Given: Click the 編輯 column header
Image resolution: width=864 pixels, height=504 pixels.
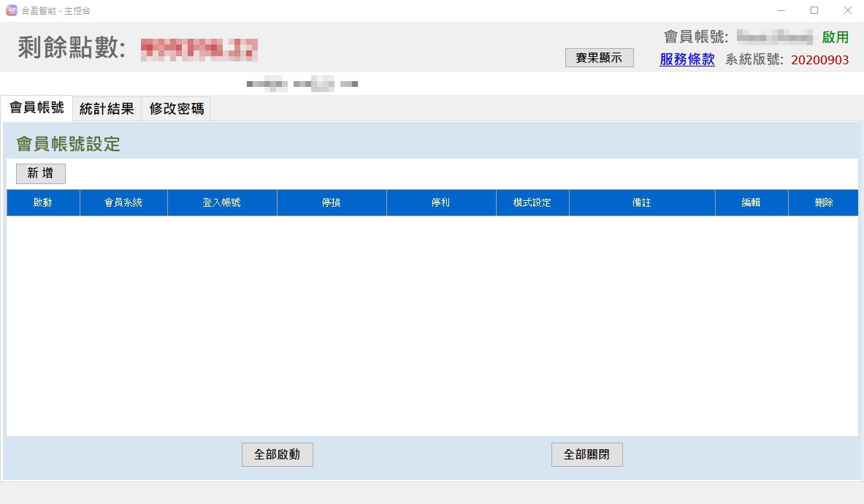Looking at the screenshot, I should click(752, 203).
